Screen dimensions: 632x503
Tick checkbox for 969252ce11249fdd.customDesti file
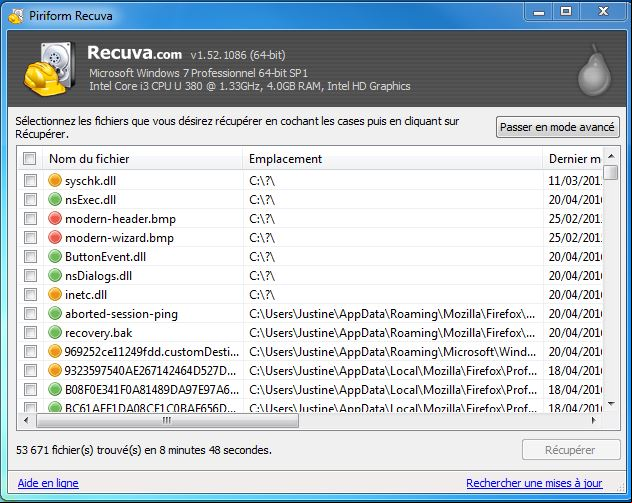30,351
